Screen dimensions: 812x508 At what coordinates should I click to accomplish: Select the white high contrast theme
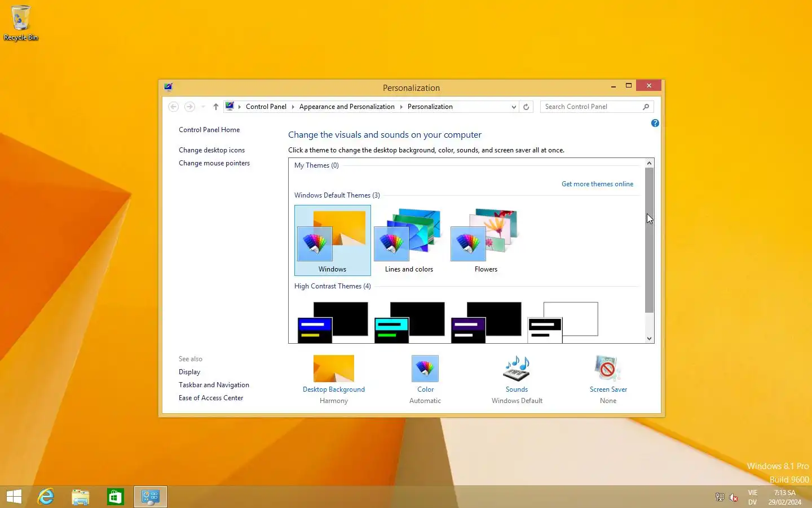[x=563, y=322]
